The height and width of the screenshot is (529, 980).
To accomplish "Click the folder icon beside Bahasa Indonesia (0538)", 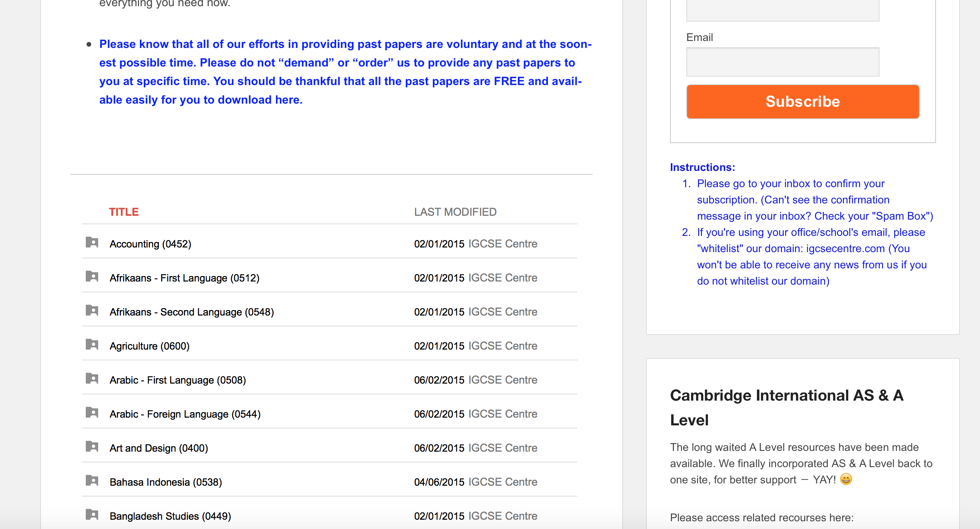I will coord(92,481).
